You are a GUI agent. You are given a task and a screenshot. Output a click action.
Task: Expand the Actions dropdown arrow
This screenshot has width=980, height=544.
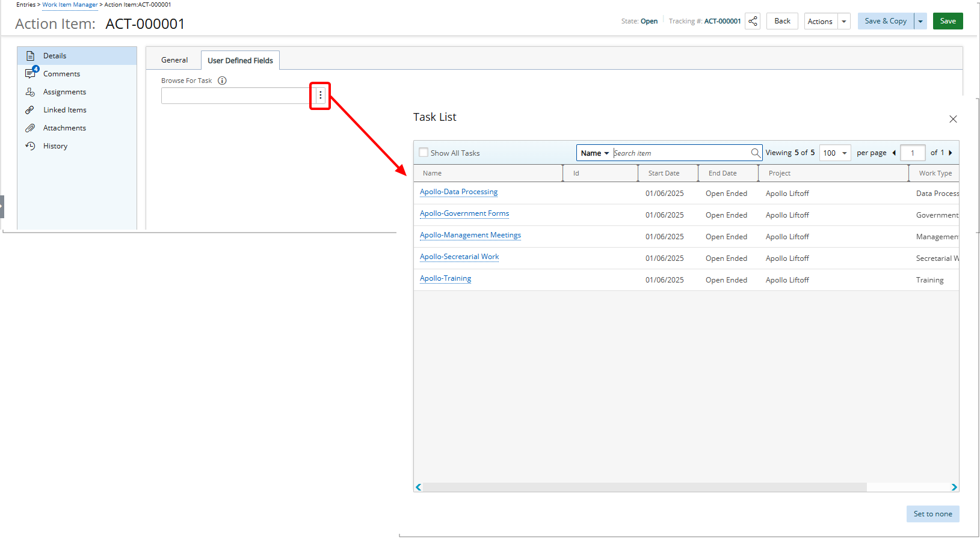(x=844, y=21)
